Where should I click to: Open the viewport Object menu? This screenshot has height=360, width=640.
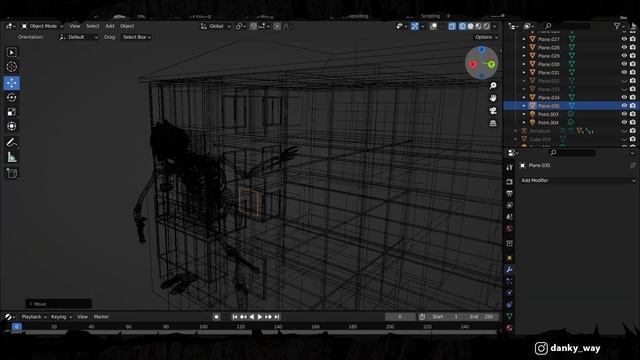coord(127,26)
